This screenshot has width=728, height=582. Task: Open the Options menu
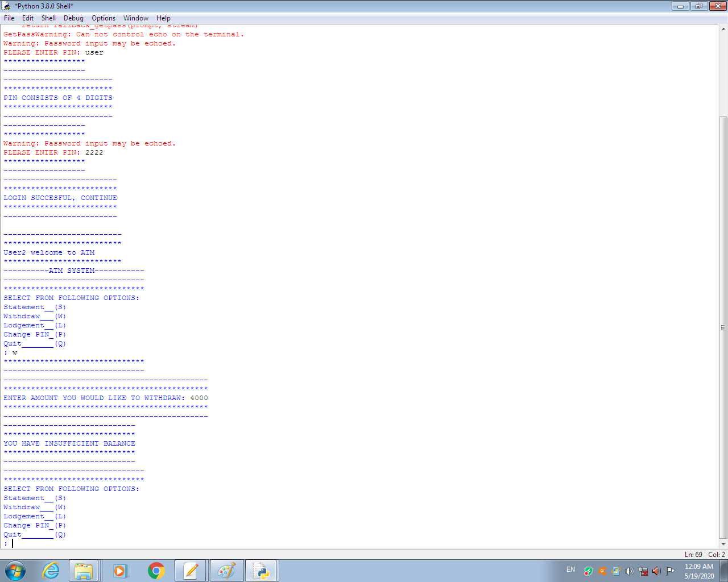point(104,18)
